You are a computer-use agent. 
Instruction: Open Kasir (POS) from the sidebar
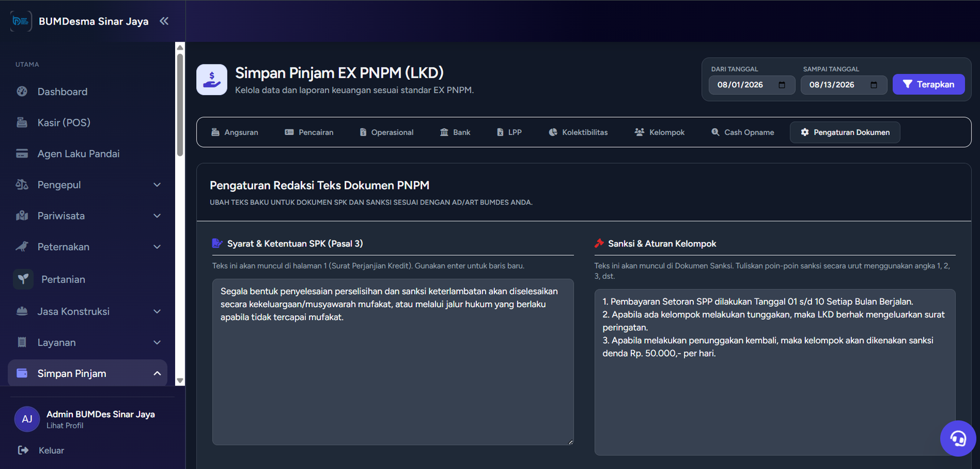pyautogui.click(x=88, y=123)
